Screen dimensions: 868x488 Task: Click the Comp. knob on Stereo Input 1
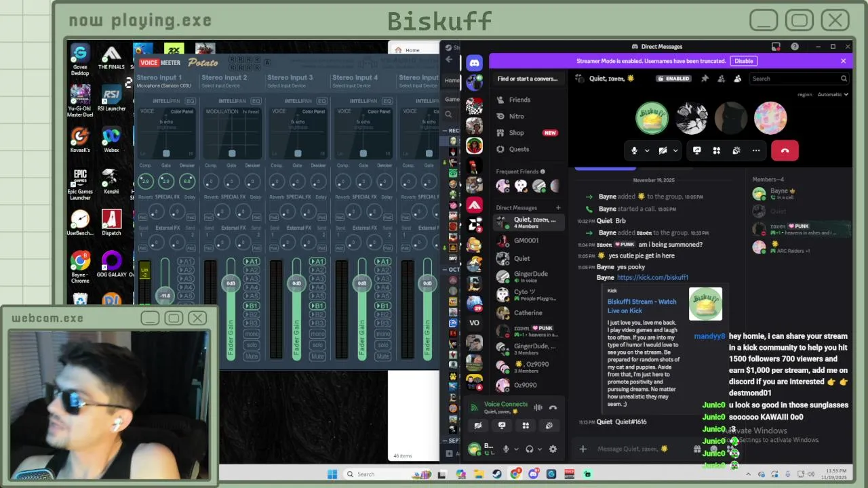pyautogui.click(x=145, y=181)
